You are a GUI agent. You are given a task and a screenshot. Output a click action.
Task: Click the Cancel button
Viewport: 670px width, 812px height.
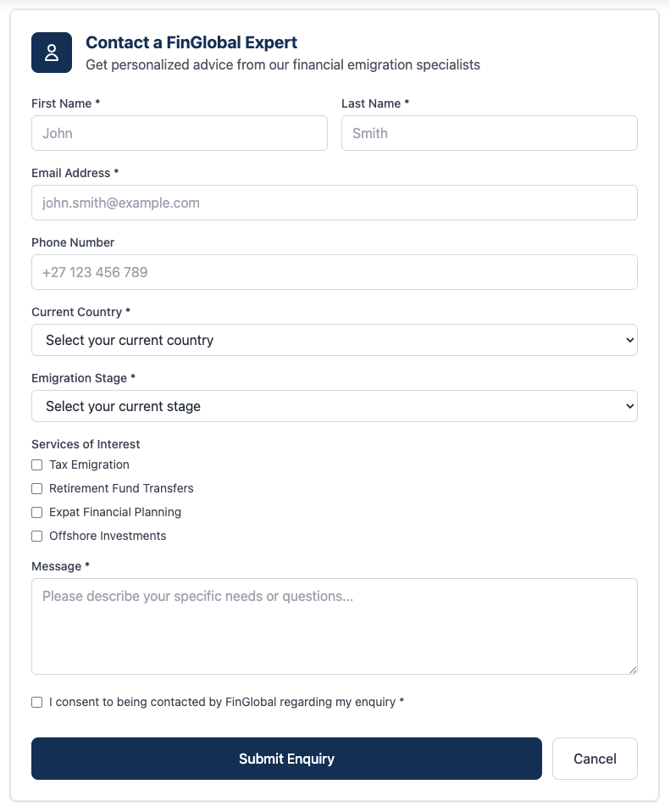[x=595, y=759]
